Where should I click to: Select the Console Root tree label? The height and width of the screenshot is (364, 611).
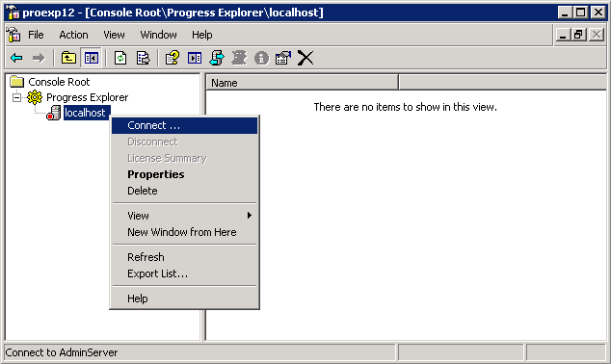[59, 82]
